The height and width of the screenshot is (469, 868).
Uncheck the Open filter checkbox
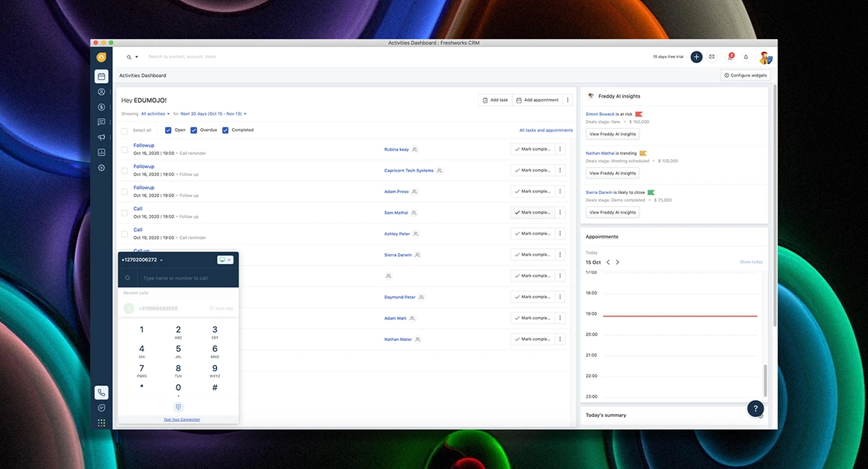point(168,130)
